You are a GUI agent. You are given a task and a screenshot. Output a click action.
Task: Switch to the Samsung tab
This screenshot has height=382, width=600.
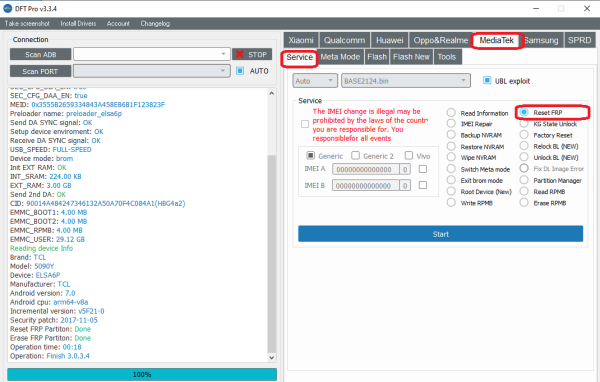541,40
